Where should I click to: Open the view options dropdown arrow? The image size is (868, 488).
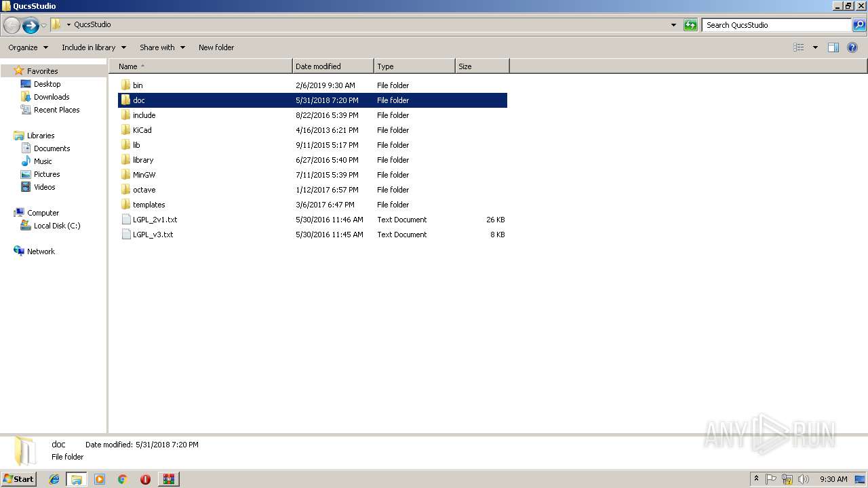coord(815,47)
